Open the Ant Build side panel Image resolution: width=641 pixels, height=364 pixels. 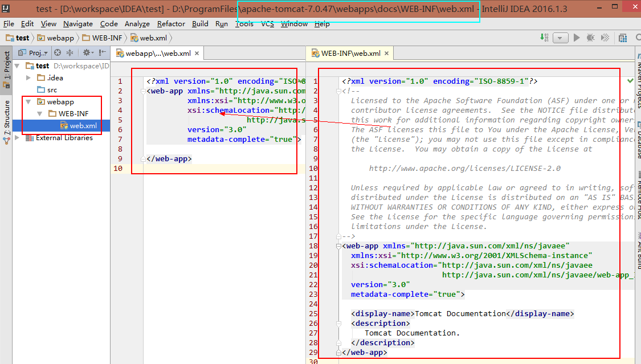(638, 251)
